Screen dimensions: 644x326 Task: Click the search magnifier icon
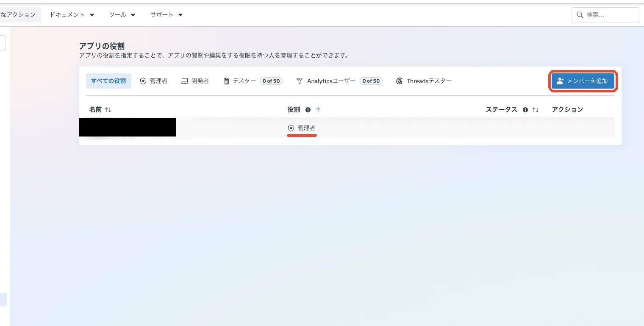pos(580,15)
